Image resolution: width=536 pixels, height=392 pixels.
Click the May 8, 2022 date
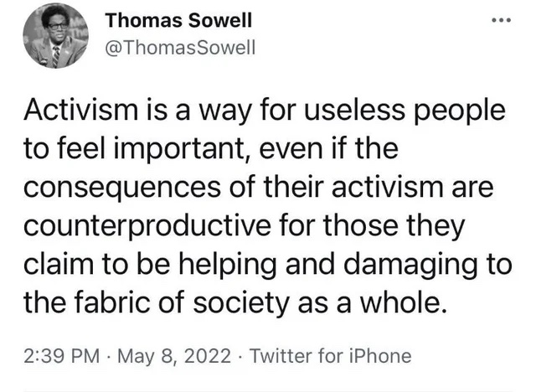174,356
